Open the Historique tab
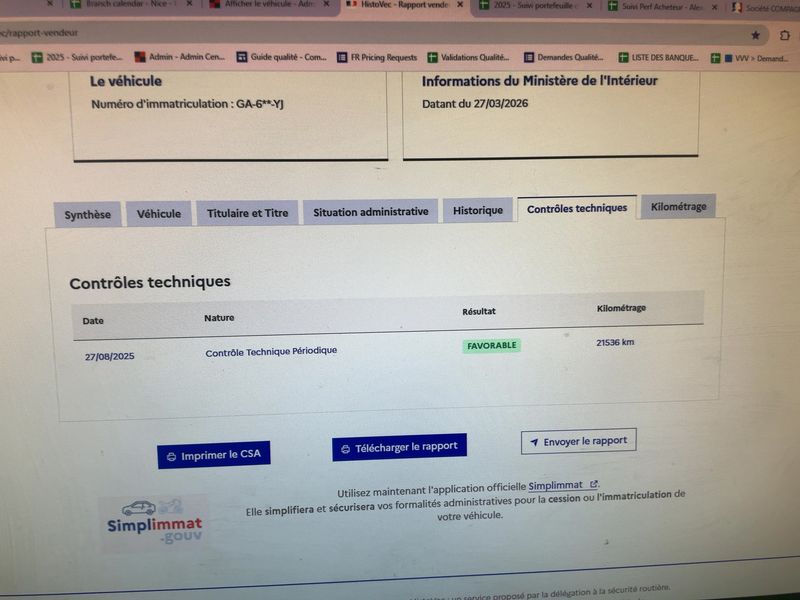The width and height of the screenshot is (800, 600). pos(478,210)
